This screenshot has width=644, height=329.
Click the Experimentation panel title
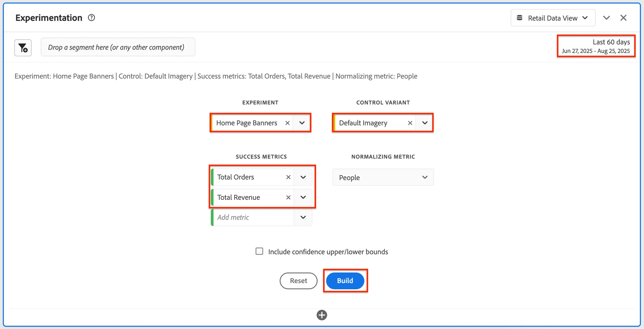[49, 18]
